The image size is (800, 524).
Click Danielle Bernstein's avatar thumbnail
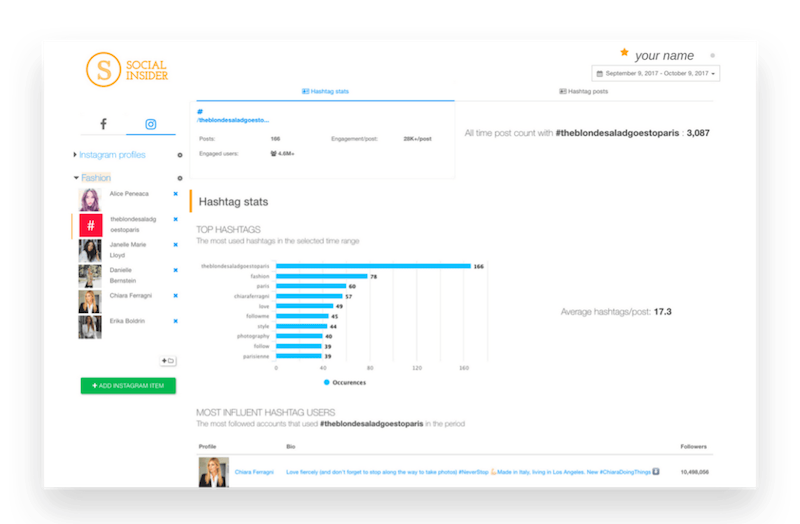(90, 276)
